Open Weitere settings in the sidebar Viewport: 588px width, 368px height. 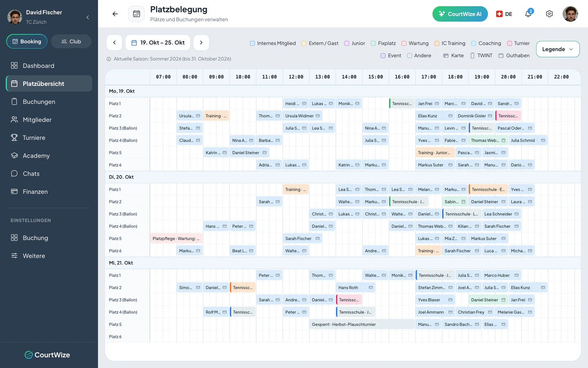(x=49, y=256)
